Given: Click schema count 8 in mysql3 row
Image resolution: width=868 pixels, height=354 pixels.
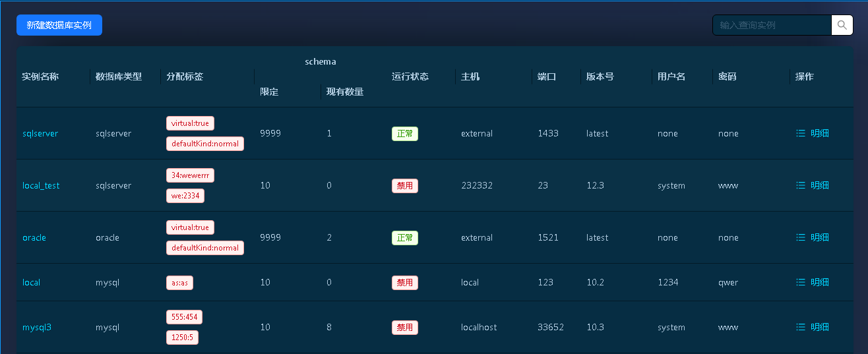Looking at the screenshot, I should tap(329, 327).
